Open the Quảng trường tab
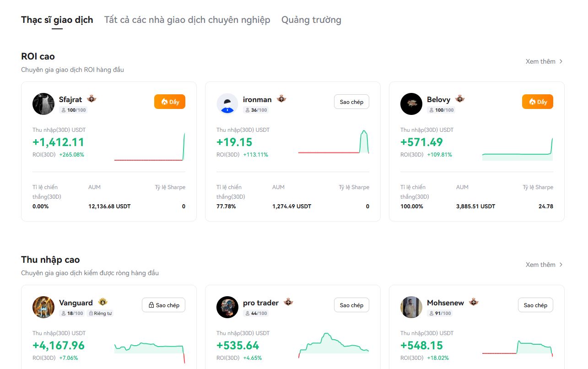This screenshot has width=588, height=369. (x=311, y=20)
